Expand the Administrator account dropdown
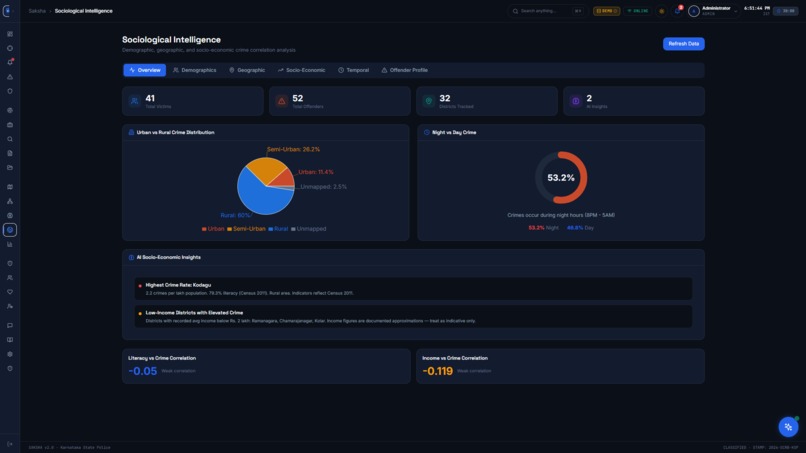The height and width of the screenshot is (453, 806). point(713,11)
